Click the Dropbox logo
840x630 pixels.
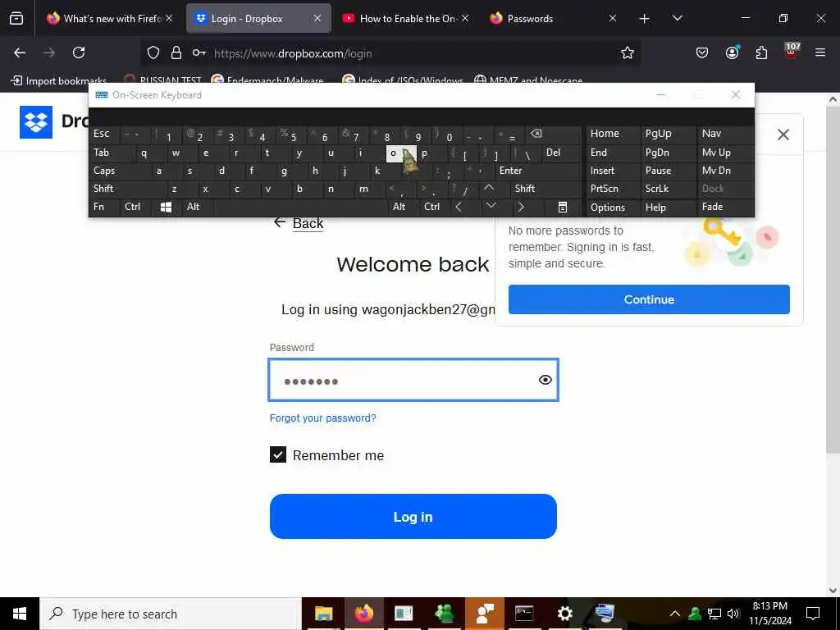(36, 121)
